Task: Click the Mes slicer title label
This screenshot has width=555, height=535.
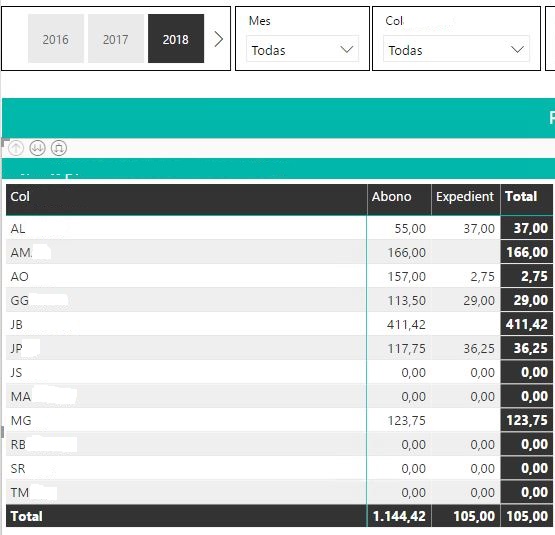Action: coord(260,21)
